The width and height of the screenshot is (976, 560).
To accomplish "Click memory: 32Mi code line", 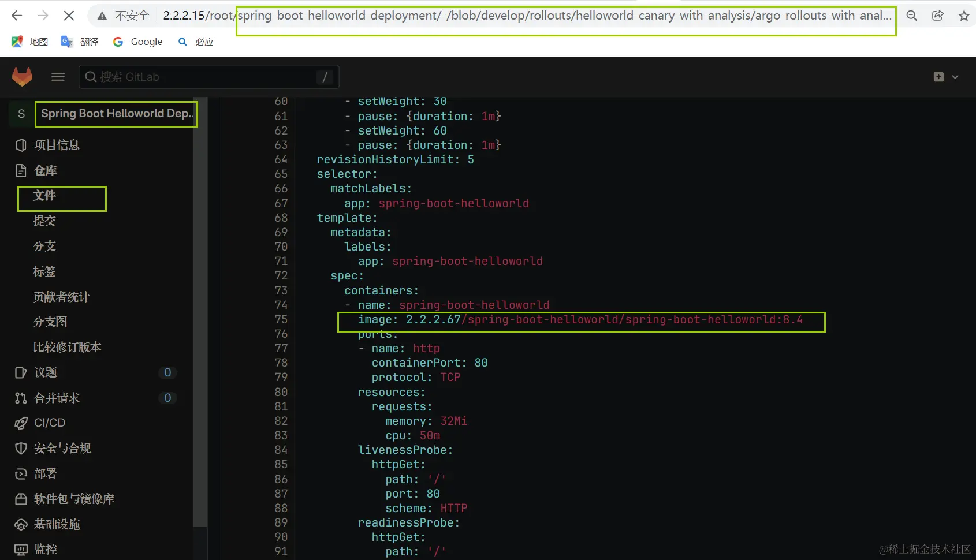I will [426, 421].
